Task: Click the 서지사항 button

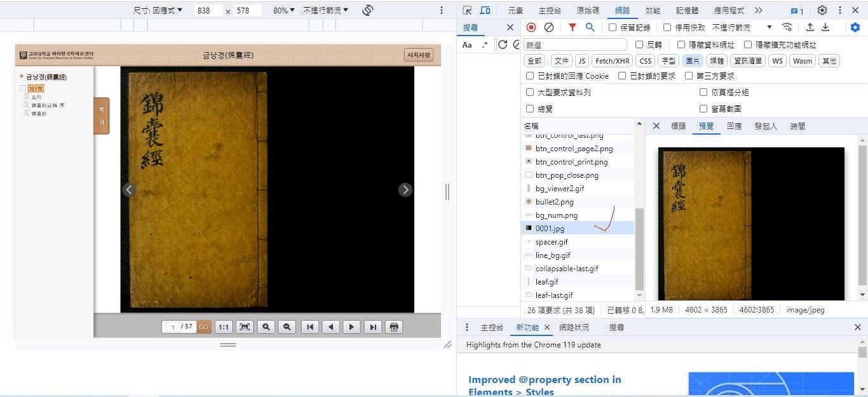Action: (418, 55)
